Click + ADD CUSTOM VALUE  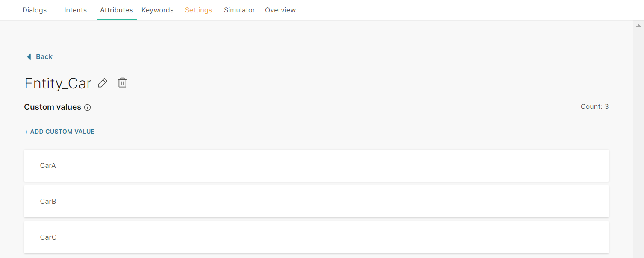pos(59,132)
